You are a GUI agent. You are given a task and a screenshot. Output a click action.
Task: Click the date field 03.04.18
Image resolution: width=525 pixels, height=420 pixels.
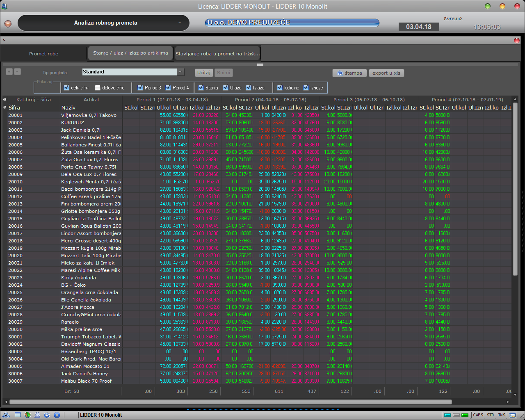pyautogui.click(x=419, y=27)
